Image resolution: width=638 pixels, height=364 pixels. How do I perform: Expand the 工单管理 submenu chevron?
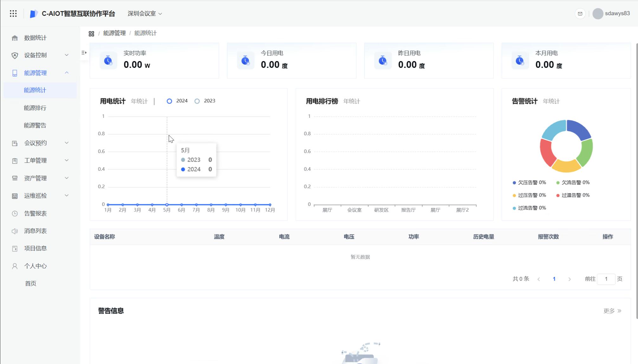tap(67, 161)
